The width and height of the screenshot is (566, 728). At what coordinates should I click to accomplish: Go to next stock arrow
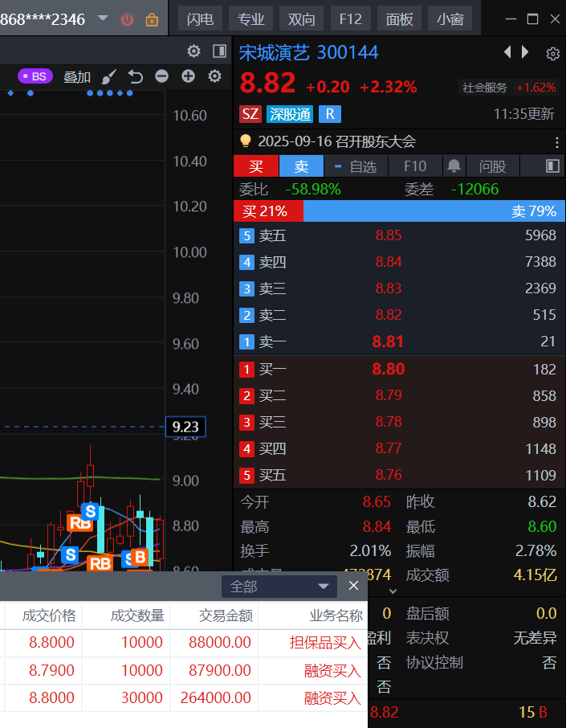coord(525,51)
